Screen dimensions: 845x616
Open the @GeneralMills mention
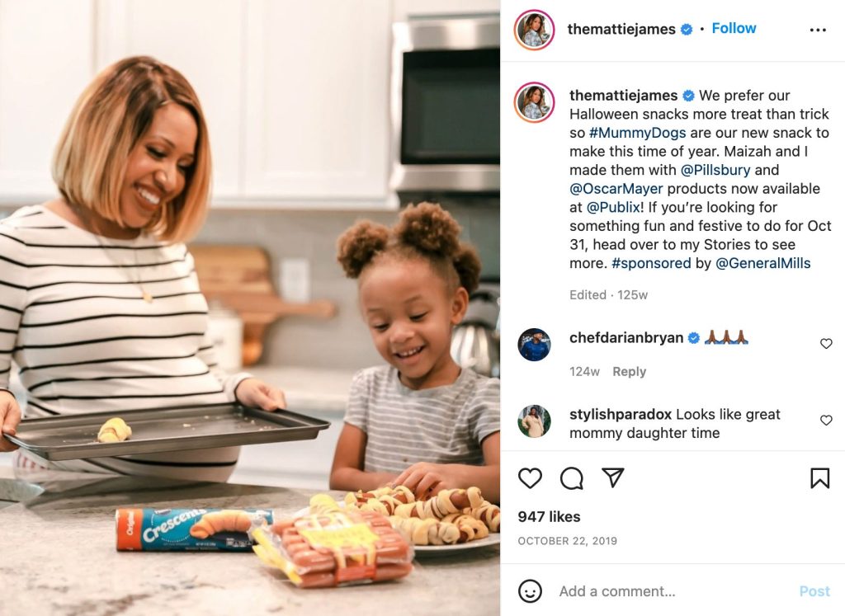(762, 263)
